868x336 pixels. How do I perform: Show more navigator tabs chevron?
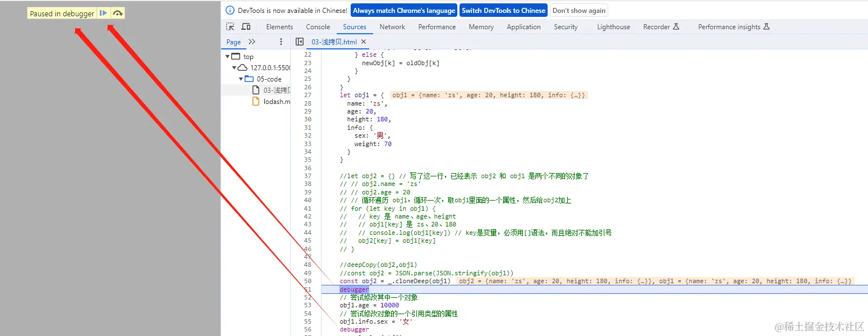pyautogui.click(x=252, y=42)
